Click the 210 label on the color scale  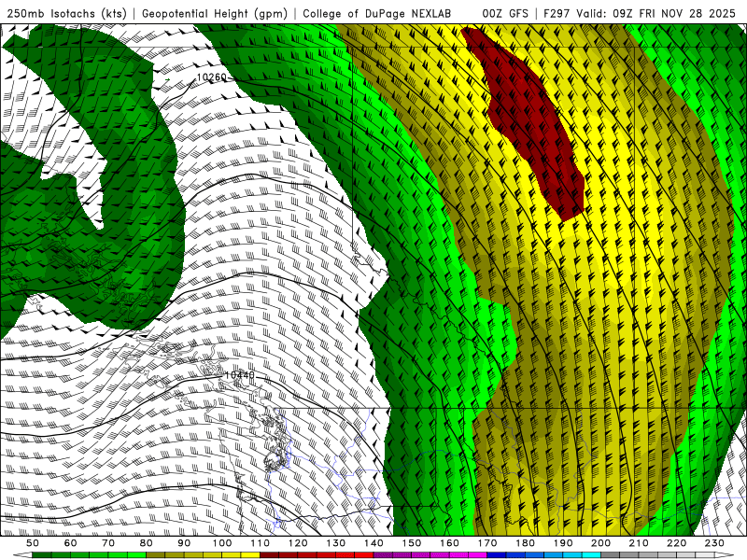(x=639, y=543)
